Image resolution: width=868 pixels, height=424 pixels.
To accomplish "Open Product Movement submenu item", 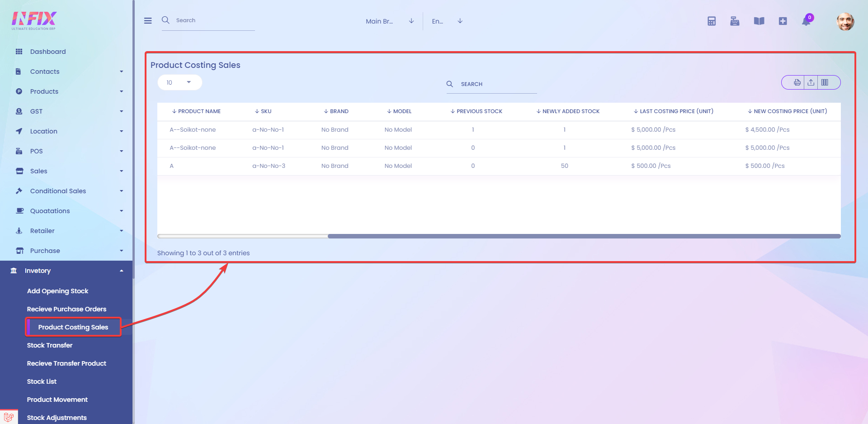I will pyautogui.click(x=57, y=400).
